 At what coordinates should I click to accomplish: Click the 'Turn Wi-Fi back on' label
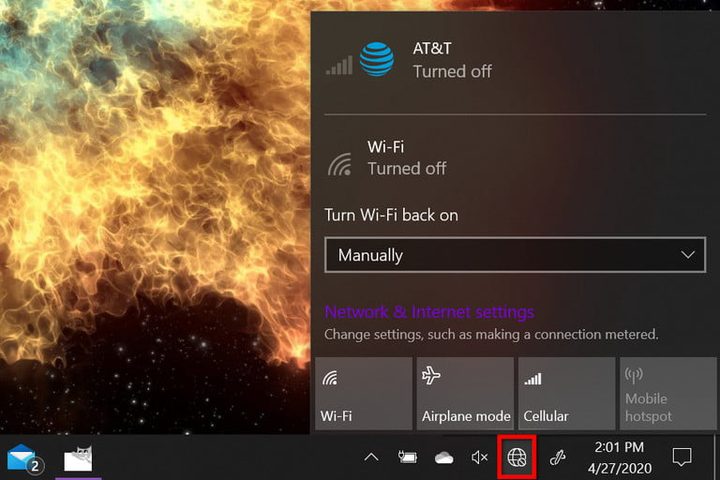[391, 215]
